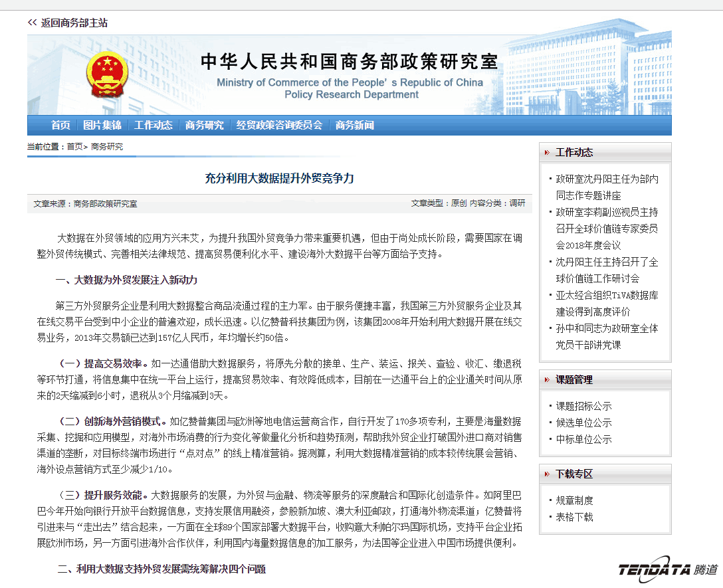Click the red arrow icon beside 工作动态 panel header
This screenshot has width=723, height=588.
click(548, 152)
